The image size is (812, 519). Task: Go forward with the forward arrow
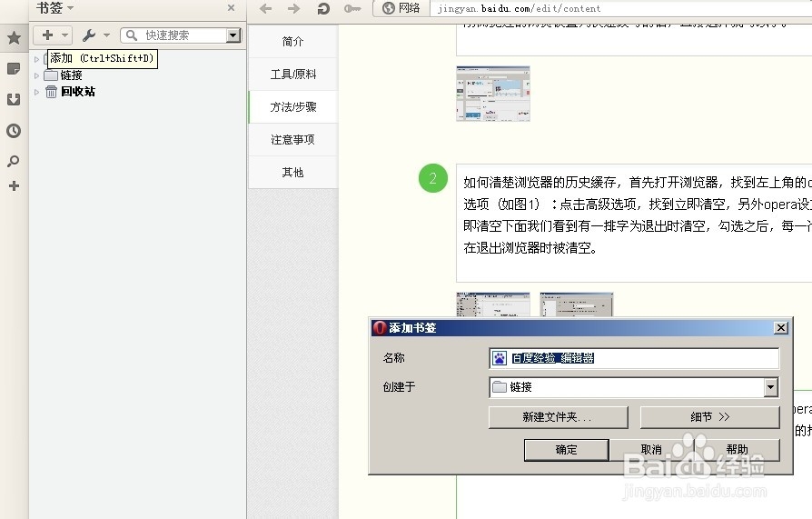coord(293,8)
